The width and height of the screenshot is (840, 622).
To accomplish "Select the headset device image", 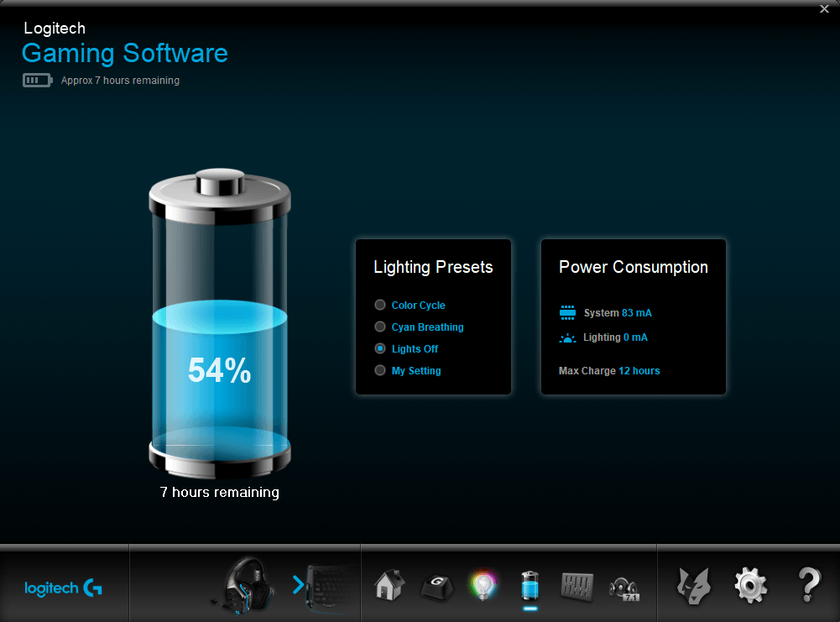I will pos(247,583).
